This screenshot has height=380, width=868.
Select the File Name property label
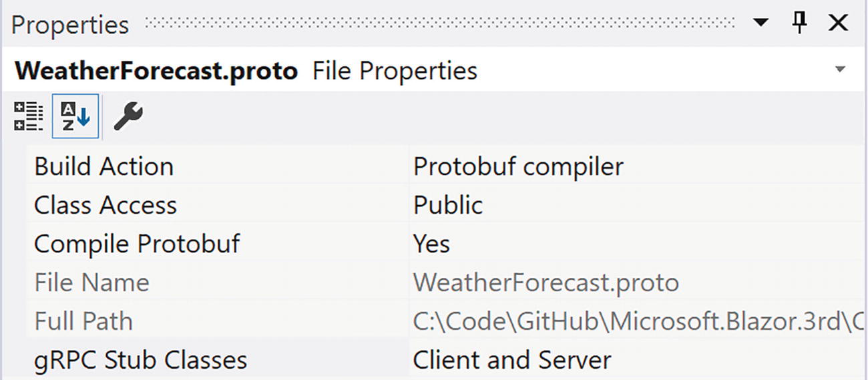(91, 282)
